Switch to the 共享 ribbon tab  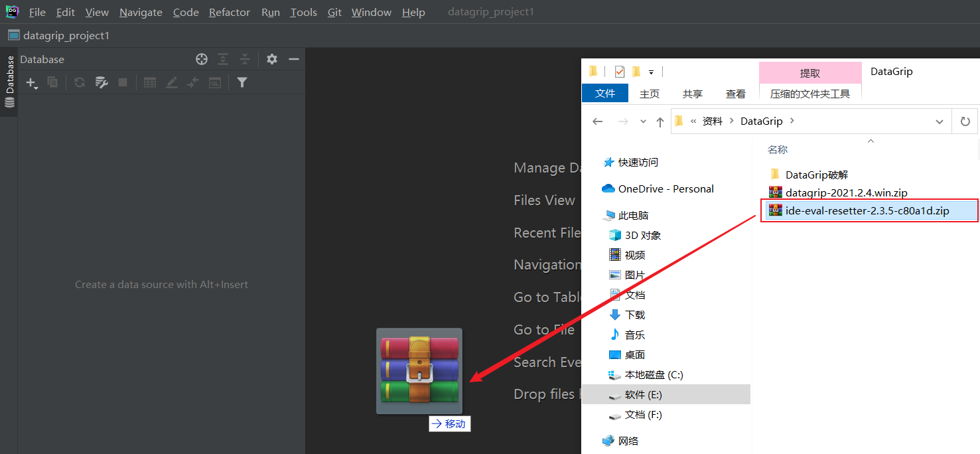coord(693,94)
